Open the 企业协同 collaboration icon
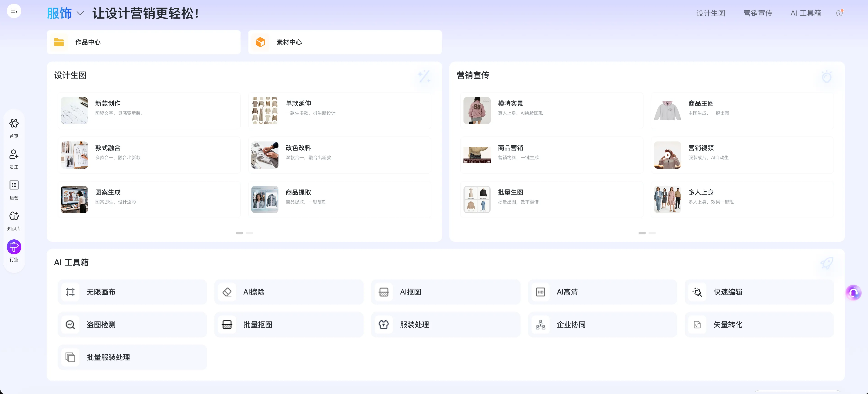The height and width of the screenshot is (394, 868). tap(541, 325)
